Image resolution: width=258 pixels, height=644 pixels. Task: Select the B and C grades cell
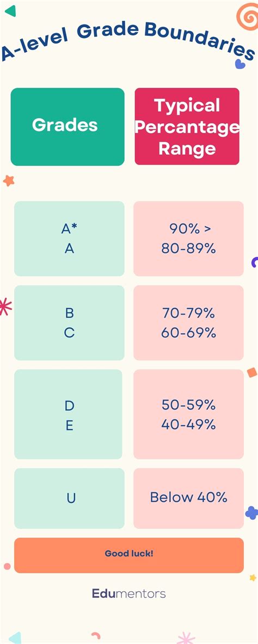[69, 323]
